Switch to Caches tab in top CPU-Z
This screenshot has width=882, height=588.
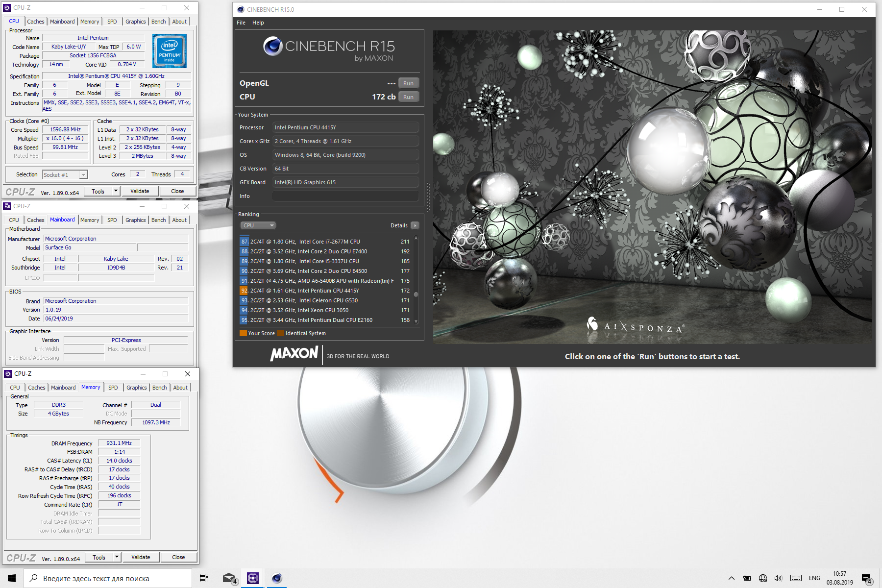(36, 22)
